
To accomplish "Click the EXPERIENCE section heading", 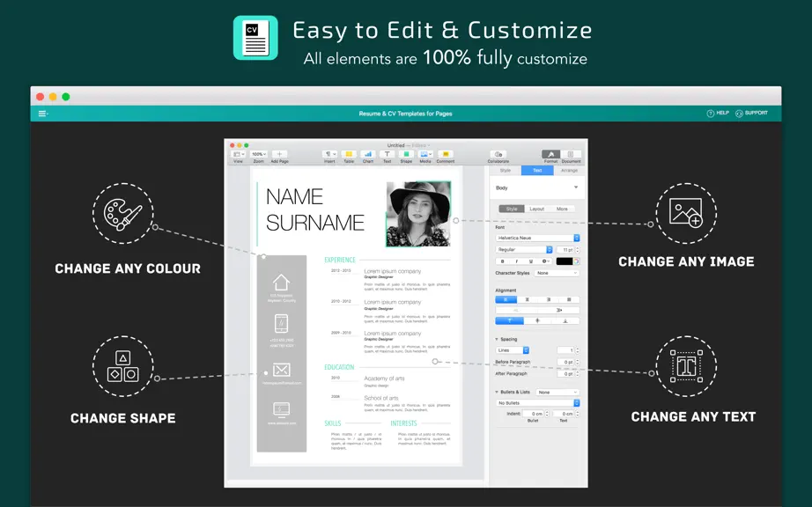I will point(340,260).
